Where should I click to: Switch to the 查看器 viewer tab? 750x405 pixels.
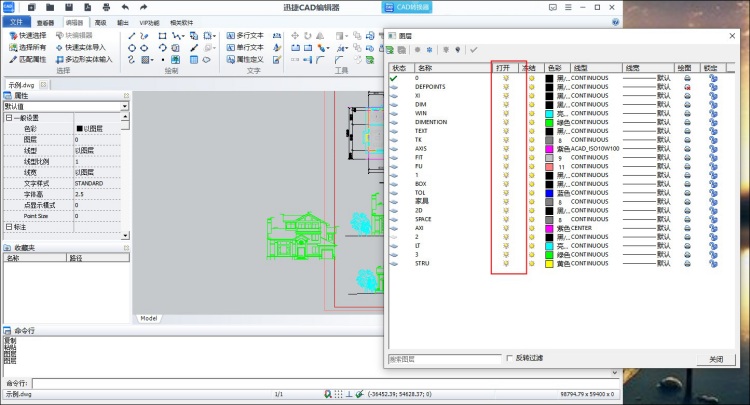coord(45,22)
